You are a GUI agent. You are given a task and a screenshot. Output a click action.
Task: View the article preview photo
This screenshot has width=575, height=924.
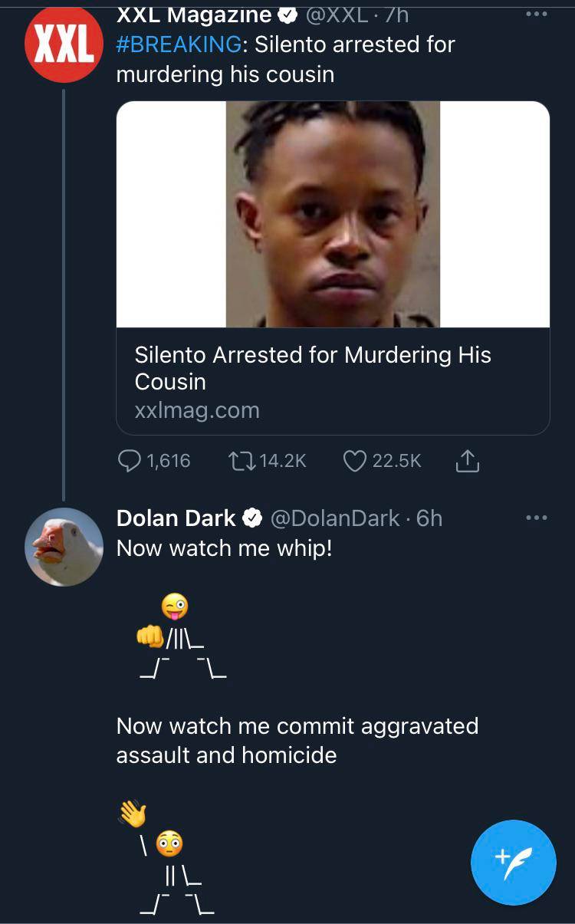[x=333, y=215]
